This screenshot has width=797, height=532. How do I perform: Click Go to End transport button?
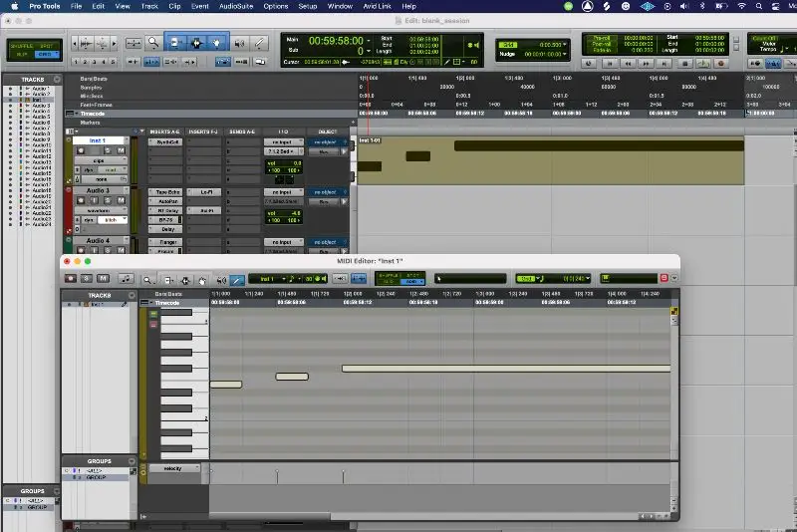tap(664, 64)
